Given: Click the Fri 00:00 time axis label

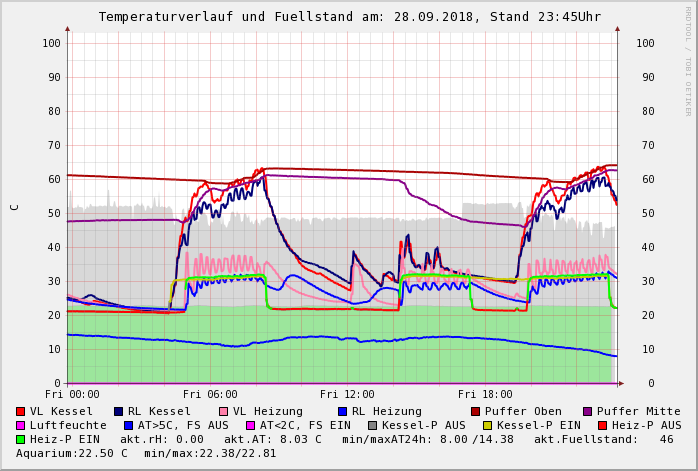Looking at the screenshot, I should click(72, 394).
